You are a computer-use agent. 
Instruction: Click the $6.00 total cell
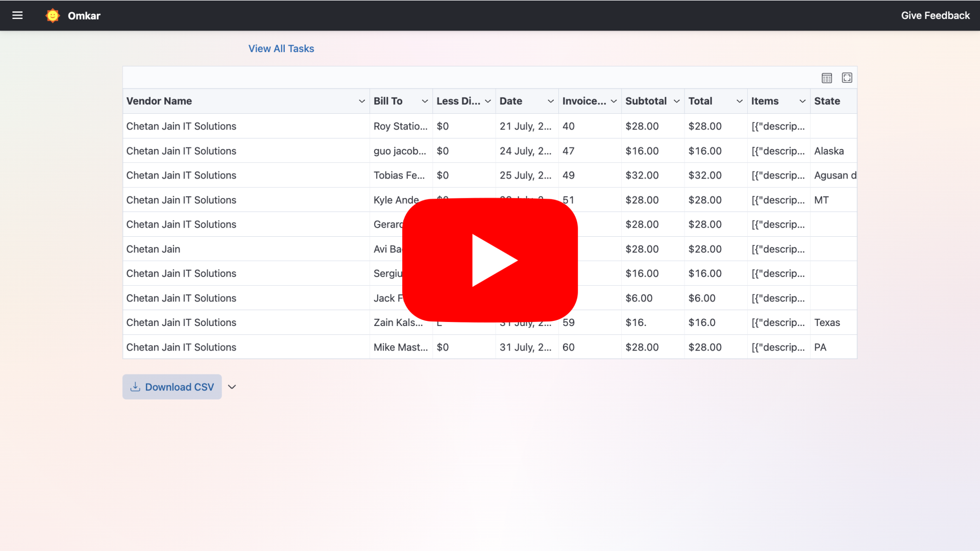point(716,298)
